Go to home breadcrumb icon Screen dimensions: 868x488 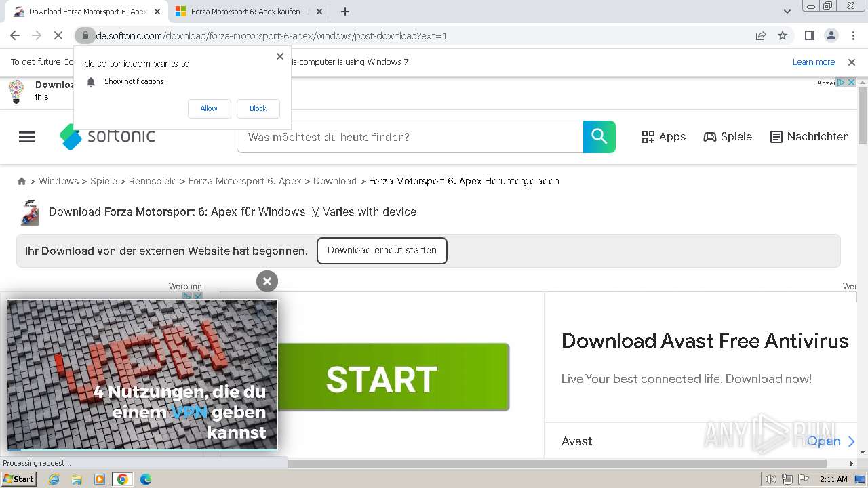point(22,181)
